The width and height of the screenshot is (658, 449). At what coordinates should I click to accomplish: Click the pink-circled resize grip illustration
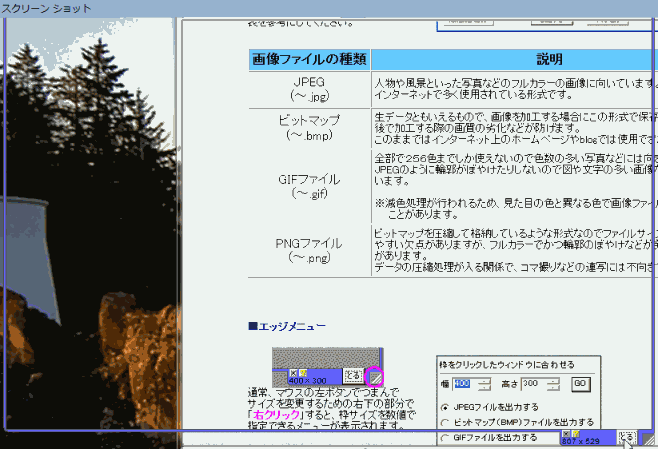374,377
